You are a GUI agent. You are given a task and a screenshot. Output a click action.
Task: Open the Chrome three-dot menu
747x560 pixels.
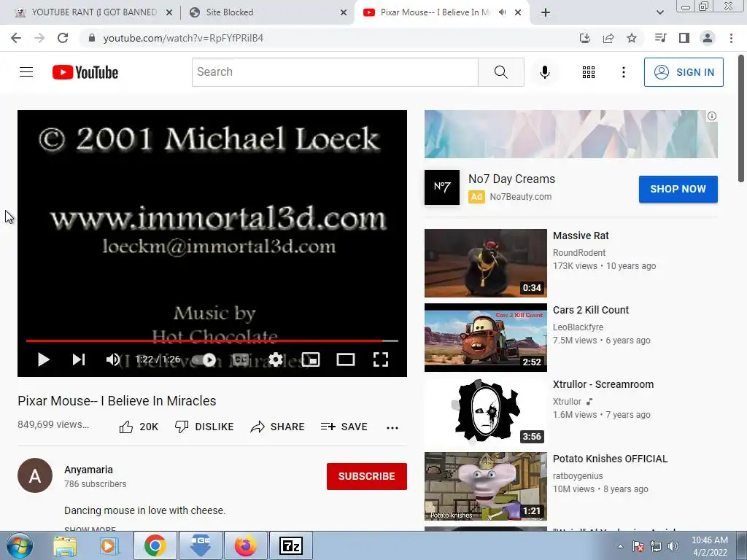point(731,38)
